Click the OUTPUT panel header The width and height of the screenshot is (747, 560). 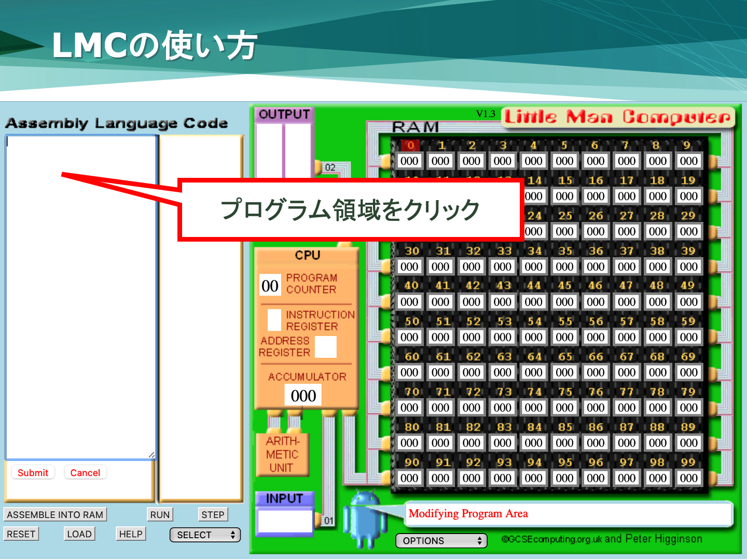284,114
